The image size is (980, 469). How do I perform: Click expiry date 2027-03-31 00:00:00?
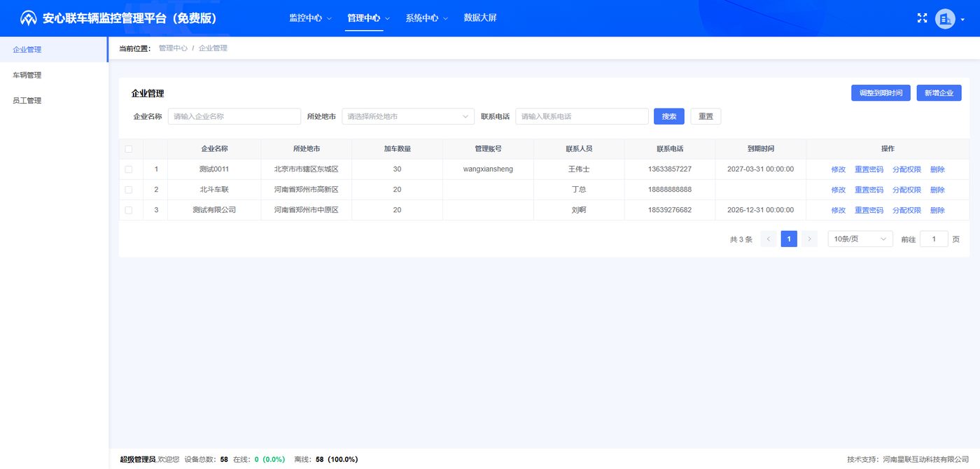(x=761, y=169)
